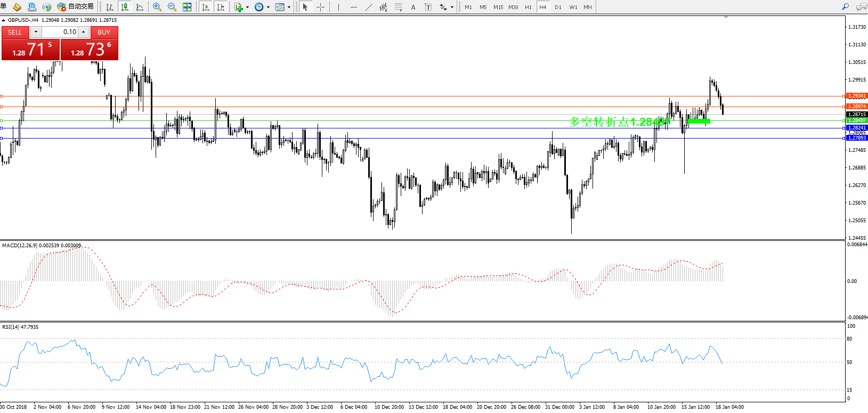Image resolution: width=868 pixels, height=413 pixels.
Task: Click the tile windows icon
Action: click(x=187, y=7)
